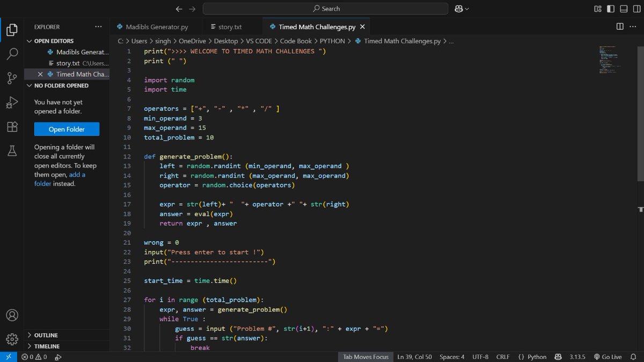644x362 pixels.
Task: Open Explorer Views and More Actions ellipsis
Action: click(x=98, y=26)
